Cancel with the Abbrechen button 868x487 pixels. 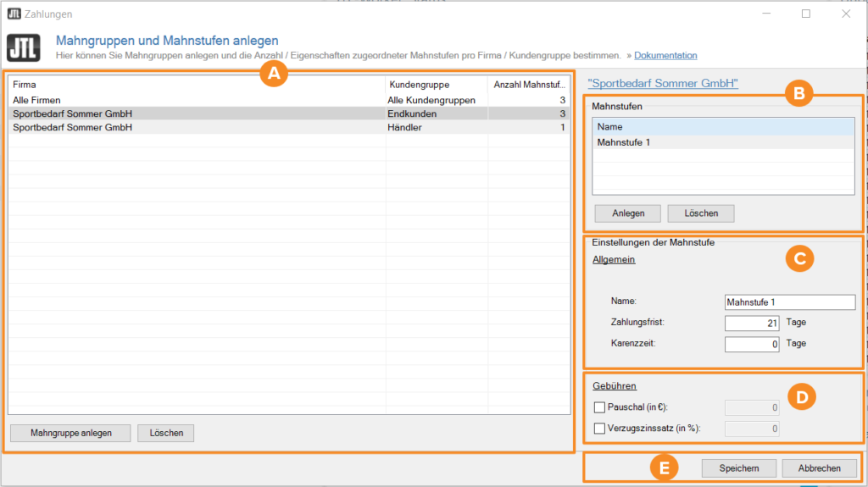tap(820, 468)
